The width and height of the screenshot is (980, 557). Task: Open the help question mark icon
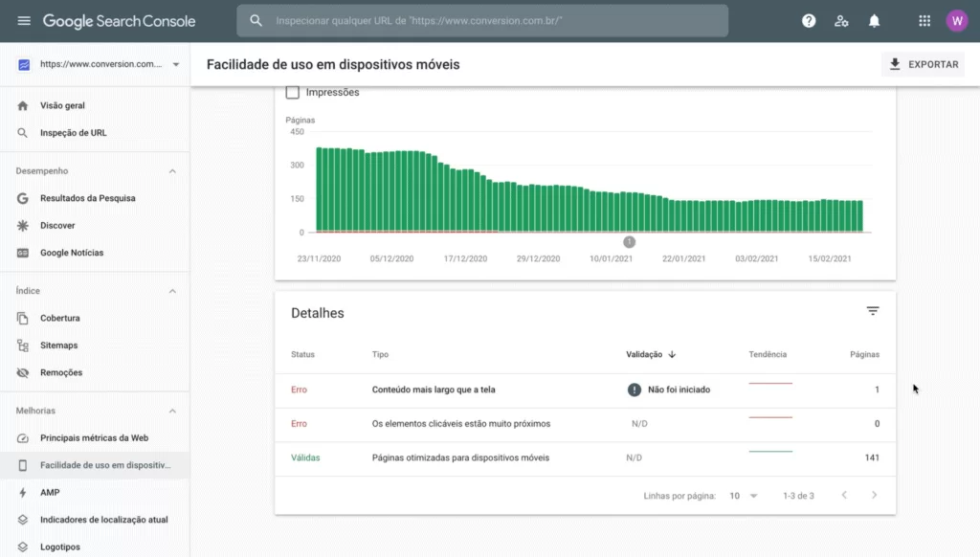click(x=809, y=21)
